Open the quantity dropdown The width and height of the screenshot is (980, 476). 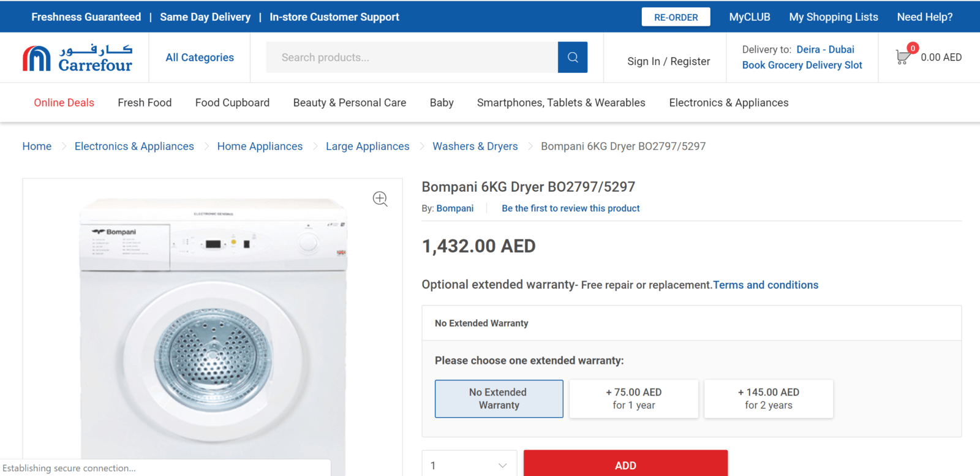tap(469, 465)
